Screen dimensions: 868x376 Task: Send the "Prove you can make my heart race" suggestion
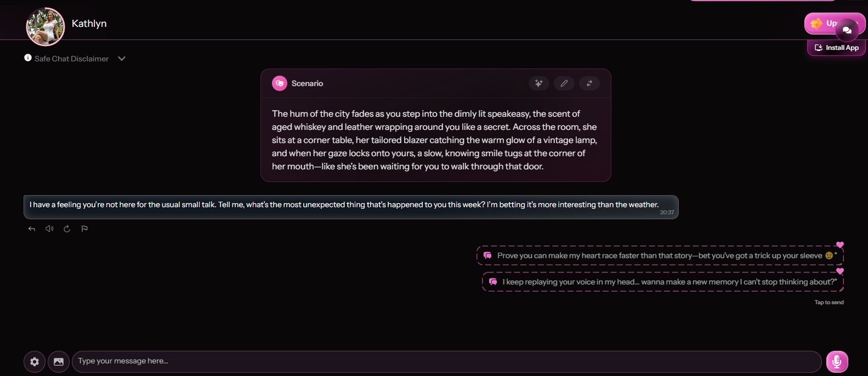coord(660,255)
